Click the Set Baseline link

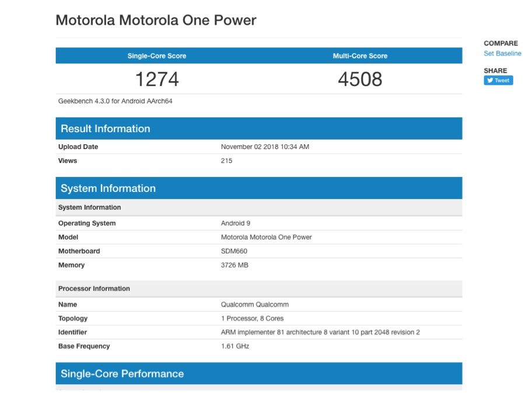coord(502,54)
